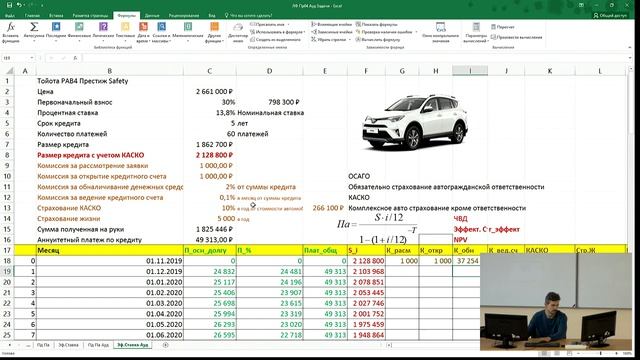
Task: Click the Toyota RAV4 car image
Action: tap(415, 122)
